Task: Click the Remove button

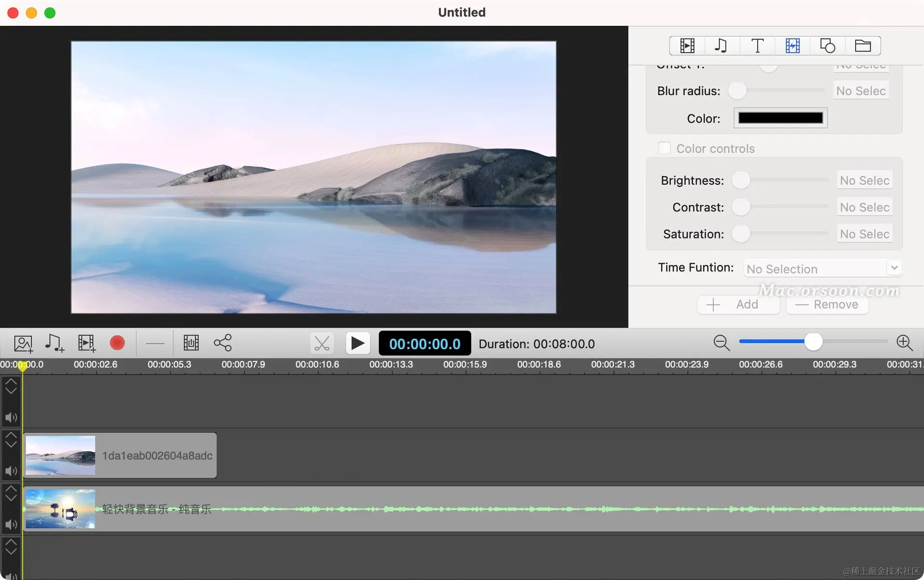Action: [x=827, y=304]
